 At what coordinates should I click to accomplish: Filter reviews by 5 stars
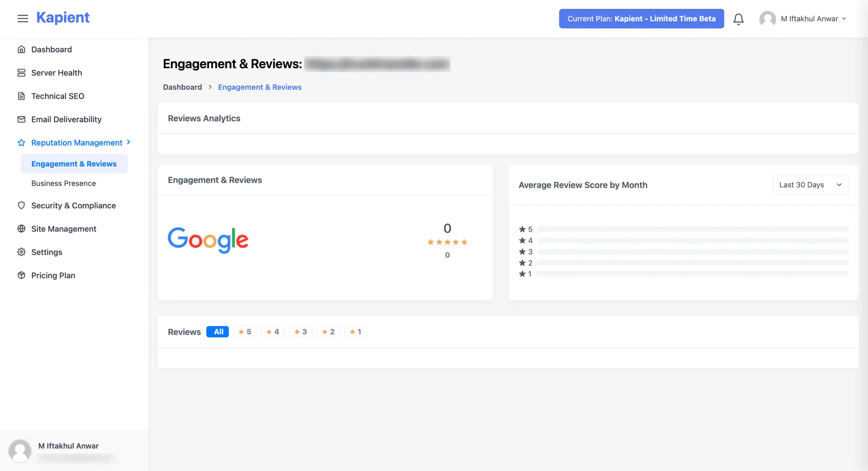(245, 332)
